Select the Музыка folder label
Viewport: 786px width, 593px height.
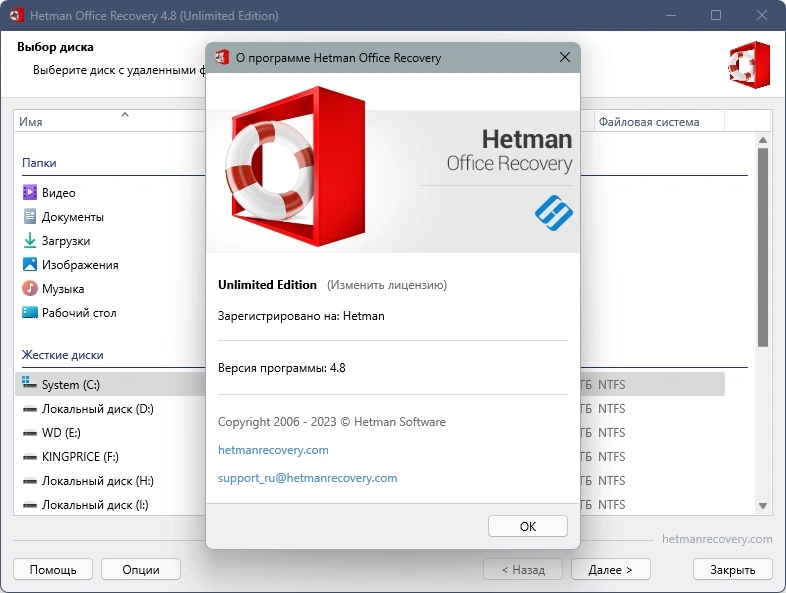pyautogui.click(x=63, y=289)
